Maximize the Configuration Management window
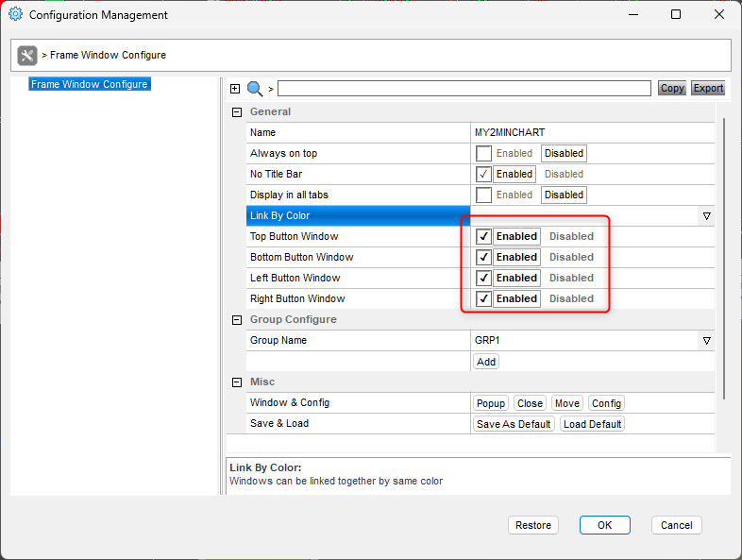Viewport: 742px width, 560px height. [676, 15]
